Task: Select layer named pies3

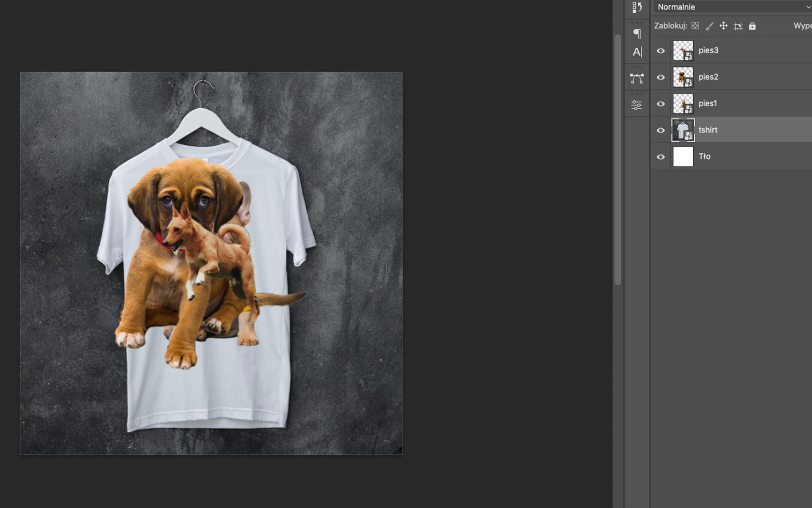Action: 708,50
